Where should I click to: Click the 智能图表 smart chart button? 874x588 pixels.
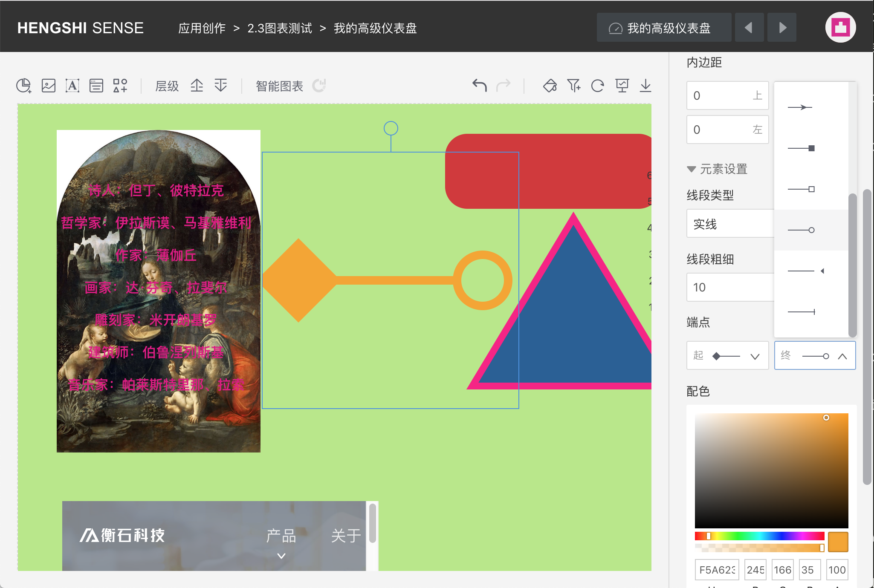pyautogui.click(x=279, y=86)
